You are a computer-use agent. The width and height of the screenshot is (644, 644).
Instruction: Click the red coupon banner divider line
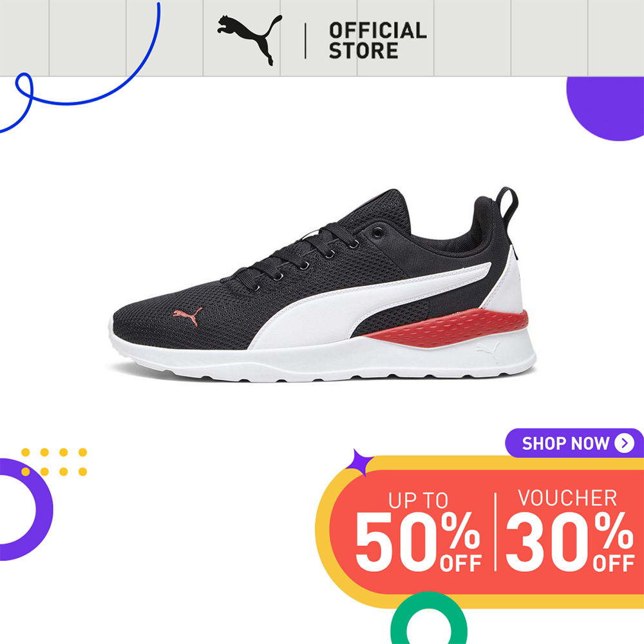pos(495,531)
